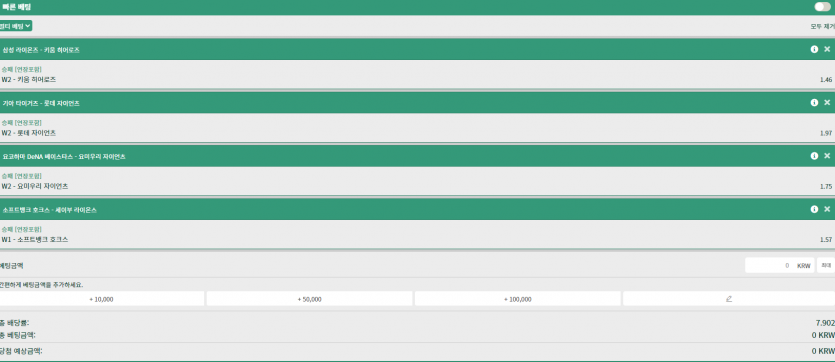Show info for 소프트뱅크 호크스 - 세이부 라이온스 bet
Screen dimensions: 835x362
[814, 209]
